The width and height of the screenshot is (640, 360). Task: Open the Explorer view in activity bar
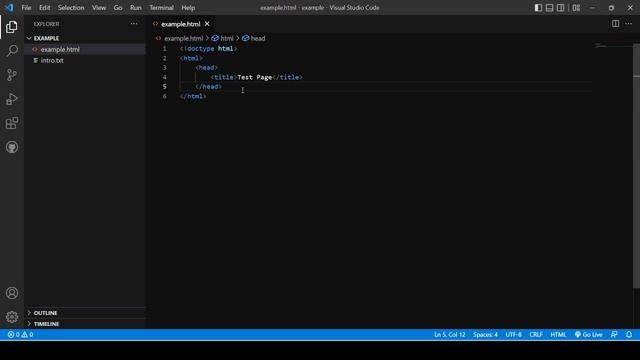click(12, 27)
